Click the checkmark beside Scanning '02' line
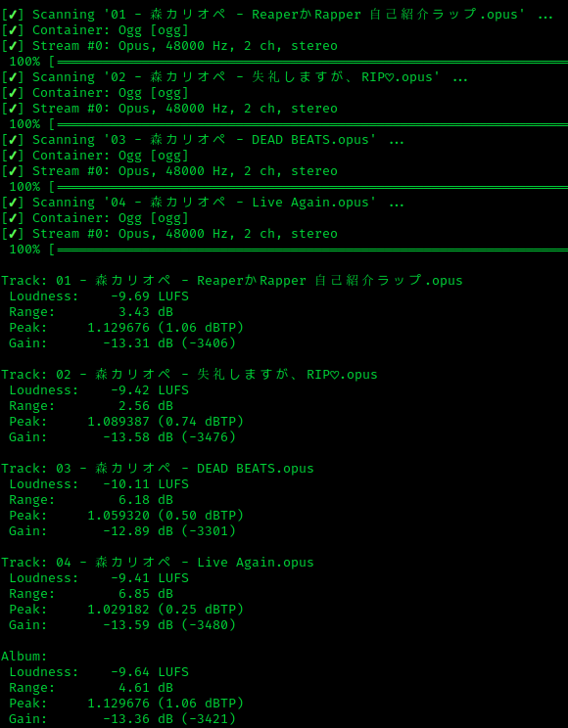Screen dimensions: 568x728 point(13,77)
